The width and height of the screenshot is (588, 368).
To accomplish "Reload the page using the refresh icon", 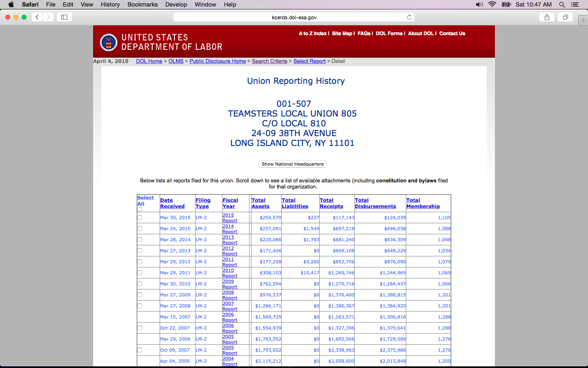I will pyautogui.click(x=409, y=17).
